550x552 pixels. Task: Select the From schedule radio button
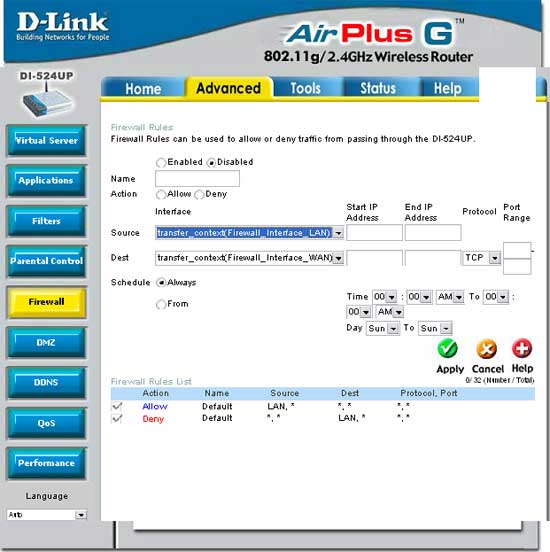(x=161, y=304)
